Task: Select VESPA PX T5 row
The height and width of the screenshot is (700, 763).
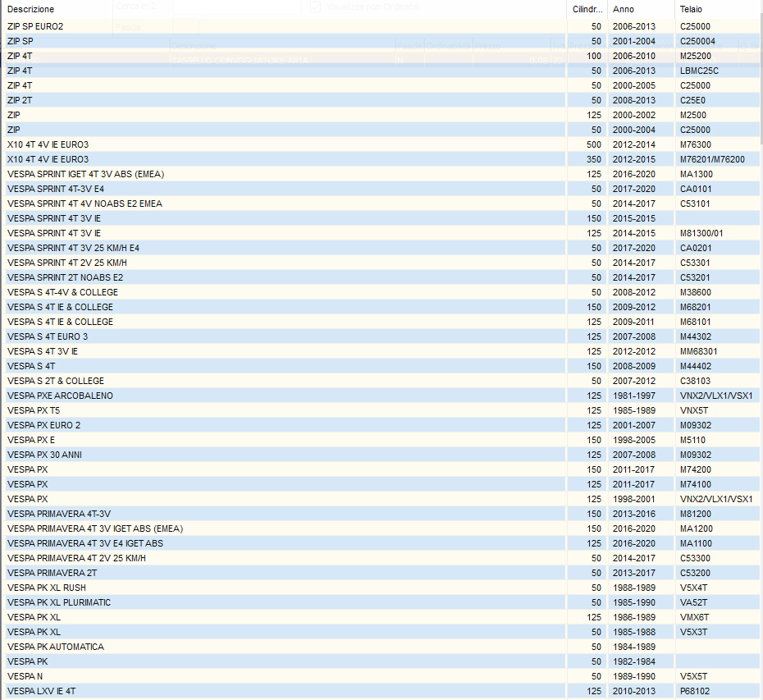Action: (x=381, y=410)
